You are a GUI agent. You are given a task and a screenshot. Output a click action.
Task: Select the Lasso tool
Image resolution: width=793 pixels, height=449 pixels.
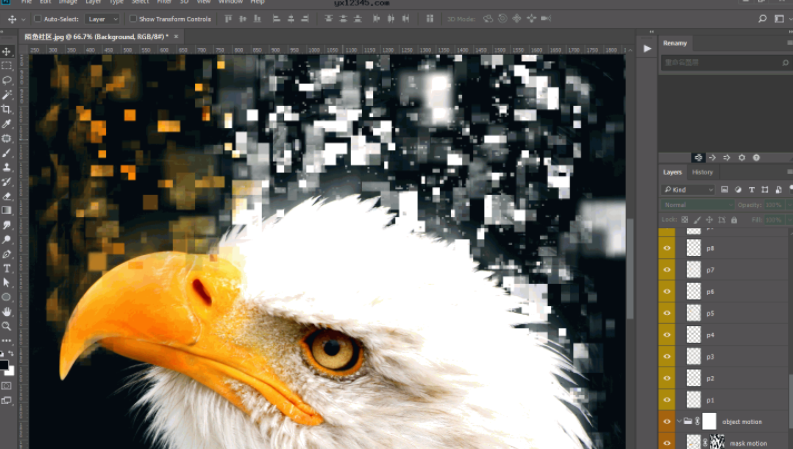[7, 80]
